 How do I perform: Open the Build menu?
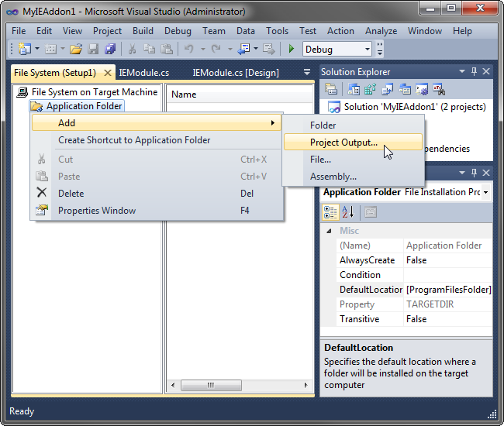point(143,31)
